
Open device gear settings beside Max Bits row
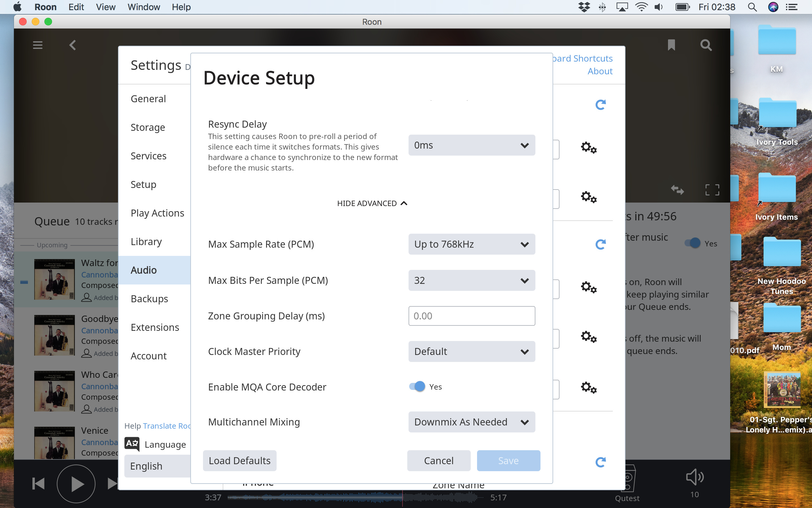(588, 287)
